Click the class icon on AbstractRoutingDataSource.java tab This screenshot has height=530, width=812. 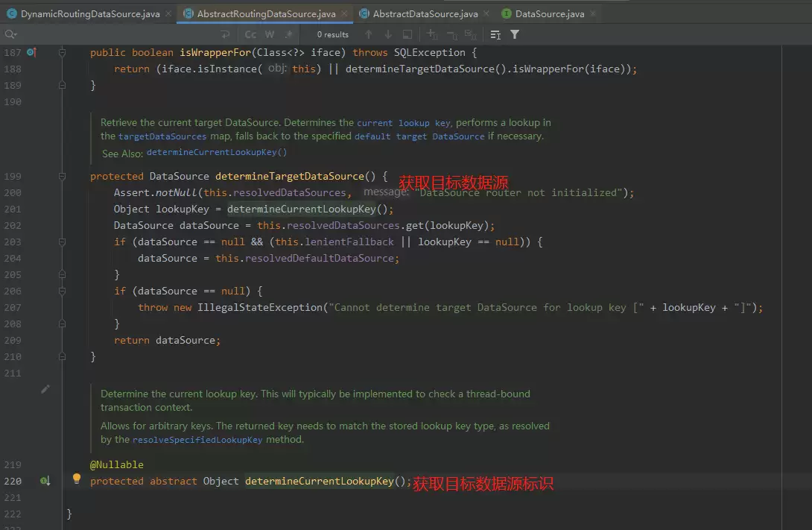click(188, 14)
